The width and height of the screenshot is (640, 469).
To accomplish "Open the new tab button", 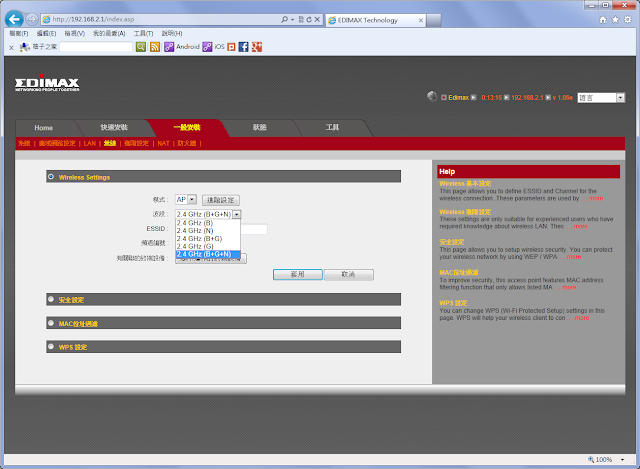I will point(434,20).
